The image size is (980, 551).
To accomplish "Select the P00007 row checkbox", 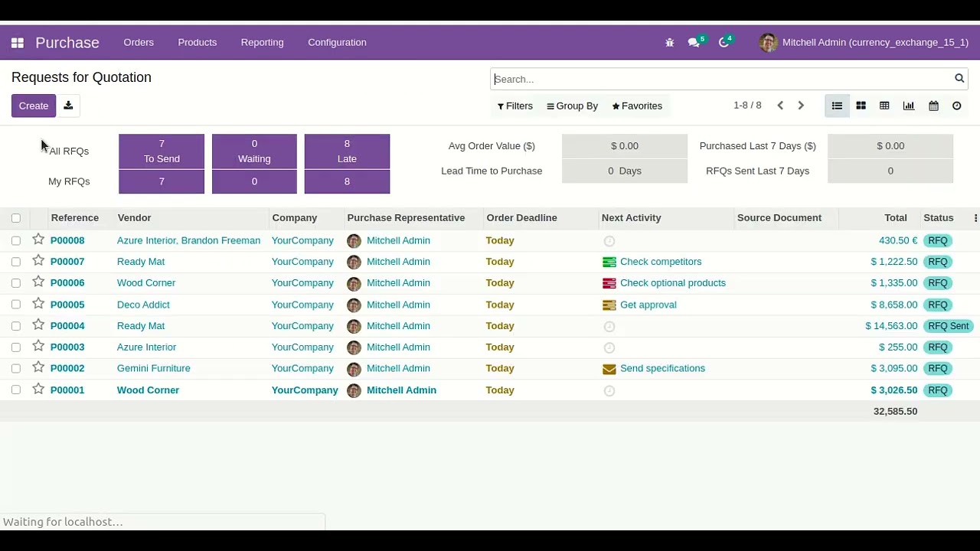I will coord(16,262).
